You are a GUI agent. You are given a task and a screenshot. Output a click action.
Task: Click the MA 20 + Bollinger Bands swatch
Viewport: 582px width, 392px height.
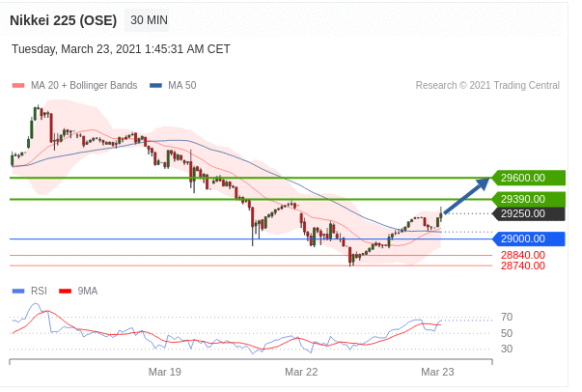coord(18,86)
